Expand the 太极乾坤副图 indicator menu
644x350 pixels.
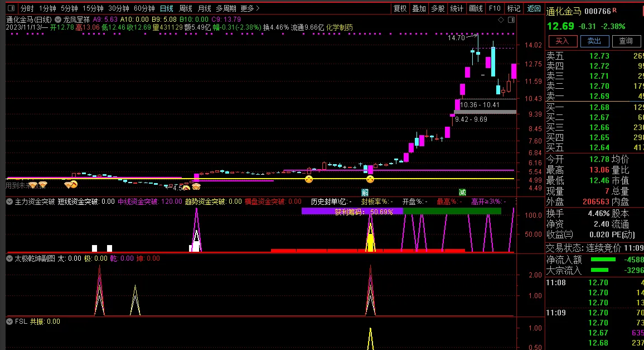coord(9,258)
